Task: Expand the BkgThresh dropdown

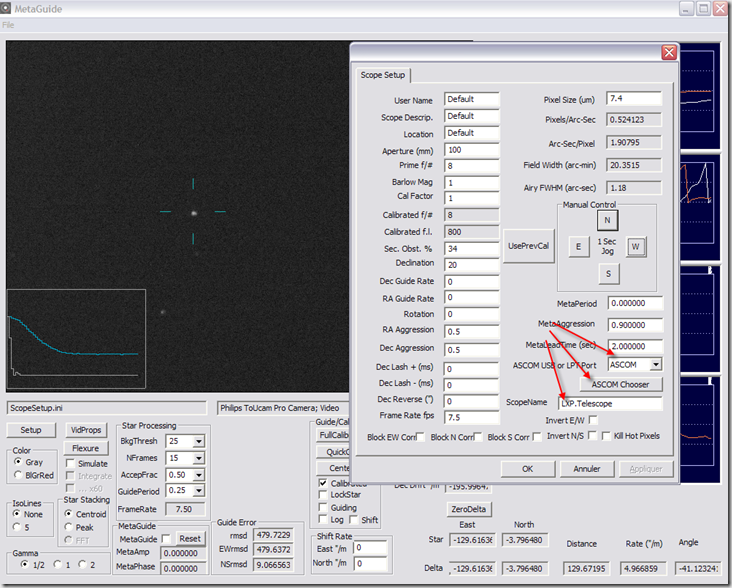Action: click(x=199, y=441)
